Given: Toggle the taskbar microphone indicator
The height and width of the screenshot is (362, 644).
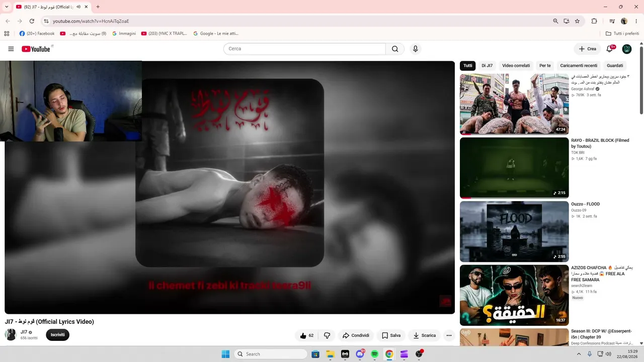Looking at the screenshot, I should coord(590,354).
